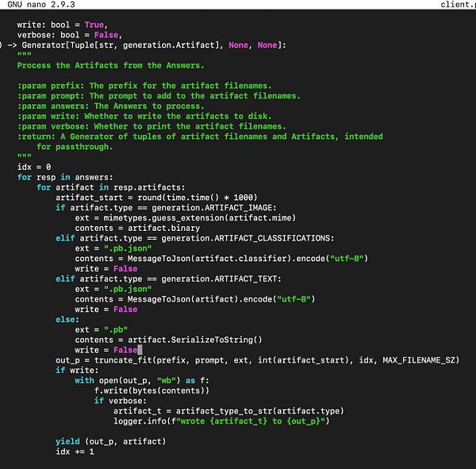Click the 'generation.ARTIFACT_CLASSIFICATIONS:' elif line

[x=195, y=238]
